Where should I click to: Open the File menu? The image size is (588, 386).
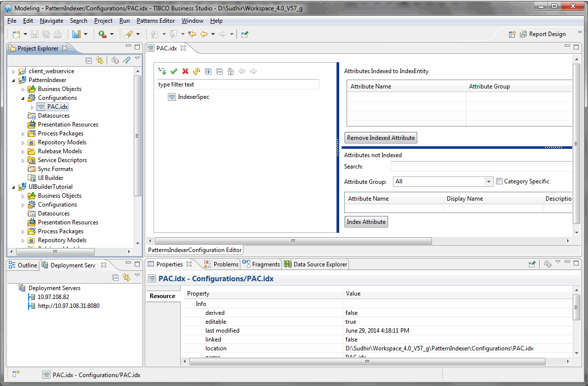point(12,21)
